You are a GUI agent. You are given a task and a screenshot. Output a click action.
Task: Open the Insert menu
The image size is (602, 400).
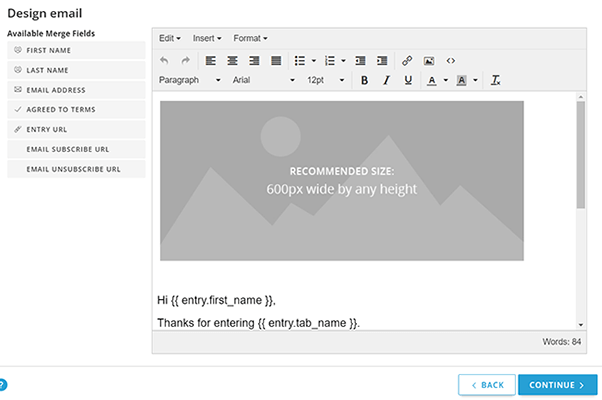206,38
